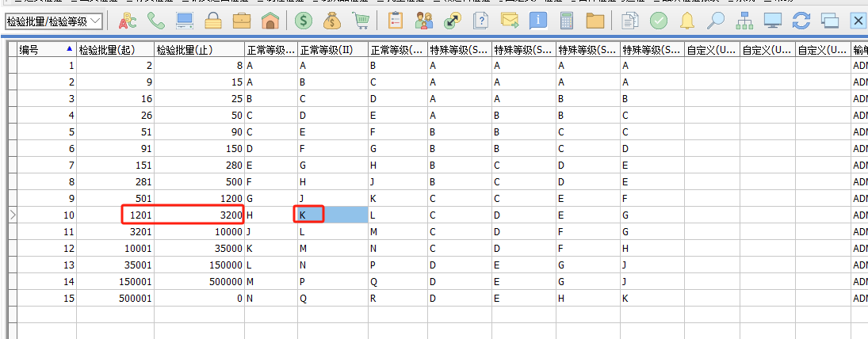
Task: Select cell 3200 in row 10
Action: pos(199,215)
